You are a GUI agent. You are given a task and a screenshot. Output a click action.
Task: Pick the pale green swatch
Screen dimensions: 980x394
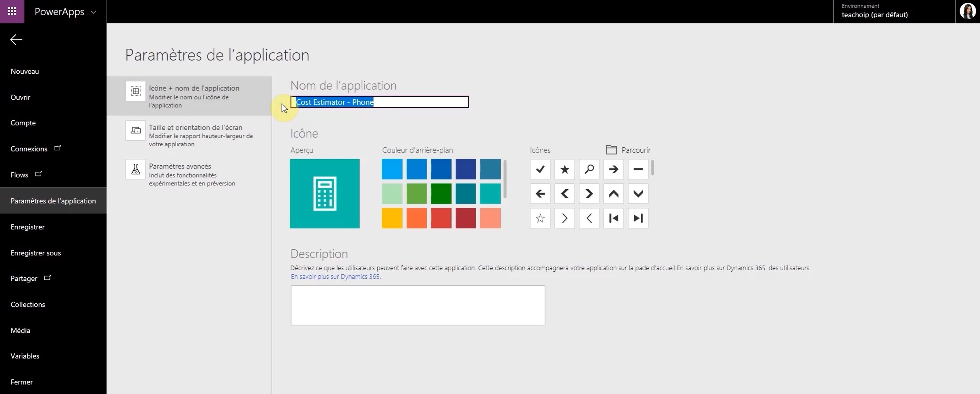(x=392, y=193)
